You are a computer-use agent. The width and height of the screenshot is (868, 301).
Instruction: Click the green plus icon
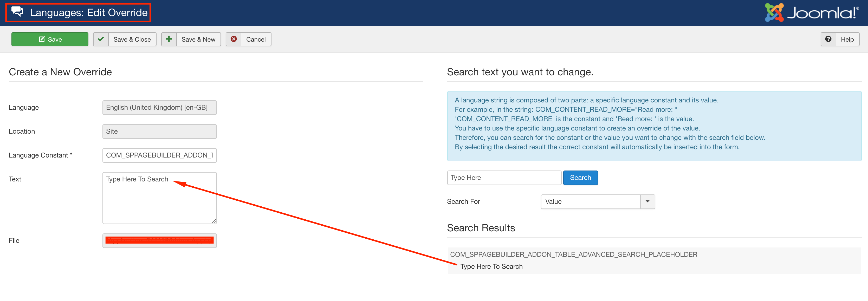[169, 40]
